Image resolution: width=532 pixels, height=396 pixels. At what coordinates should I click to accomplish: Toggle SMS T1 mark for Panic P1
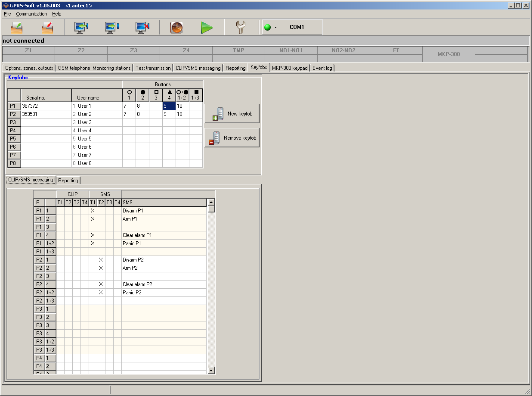93,243
